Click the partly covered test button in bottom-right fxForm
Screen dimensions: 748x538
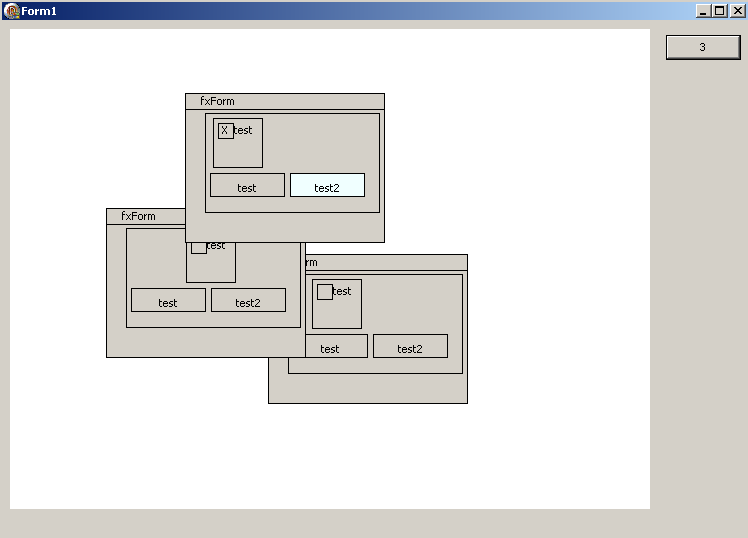pyautogui.click(x=337, y=346)
